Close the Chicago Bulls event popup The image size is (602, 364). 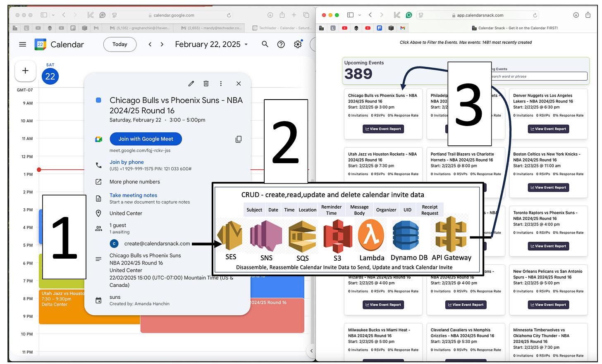click(239, 83)
